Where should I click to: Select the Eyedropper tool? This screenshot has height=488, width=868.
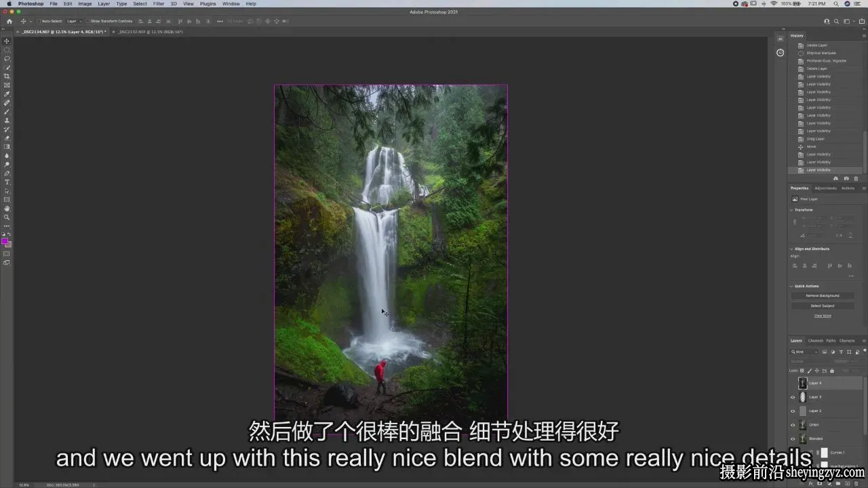pyautogui.click(x=7, y=94)
